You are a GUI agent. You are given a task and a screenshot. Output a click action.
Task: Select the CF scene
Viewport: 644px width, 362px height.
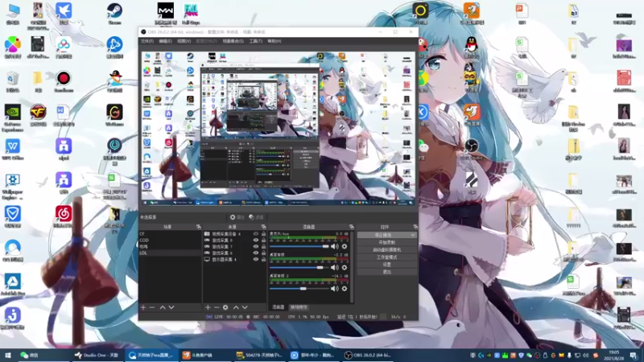170,234
